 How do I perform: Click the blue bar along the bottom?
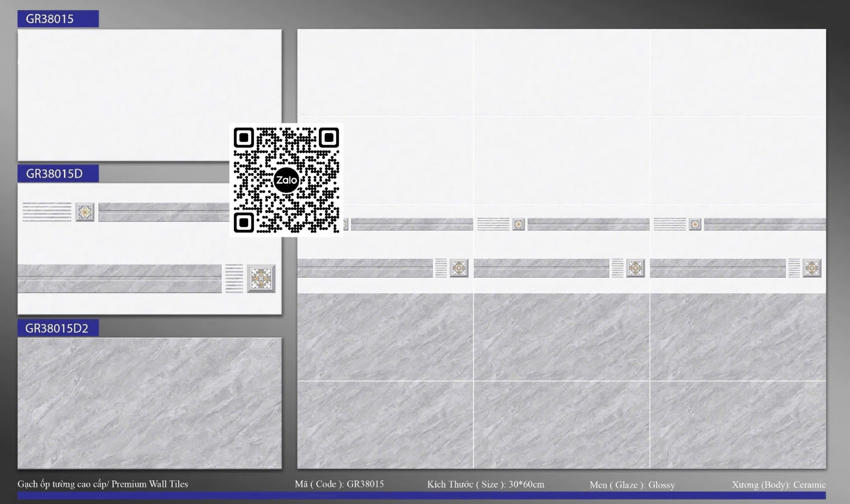tap(421, 495)
